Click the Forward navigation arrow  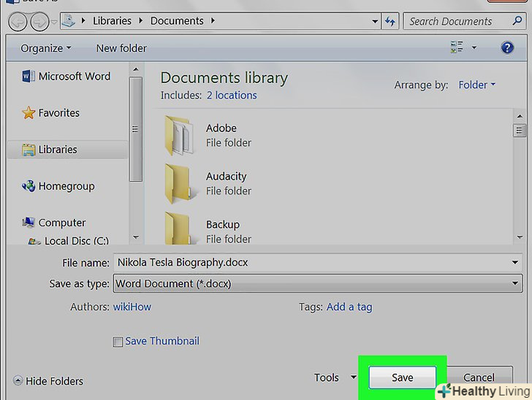tap(39, 22)
